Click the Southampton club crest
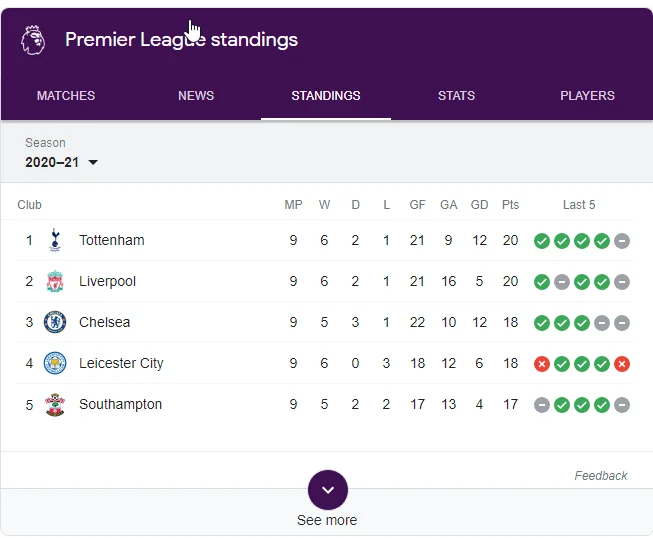Image resolution: width=653 pixels, height=538 pixels. [55, 404]
